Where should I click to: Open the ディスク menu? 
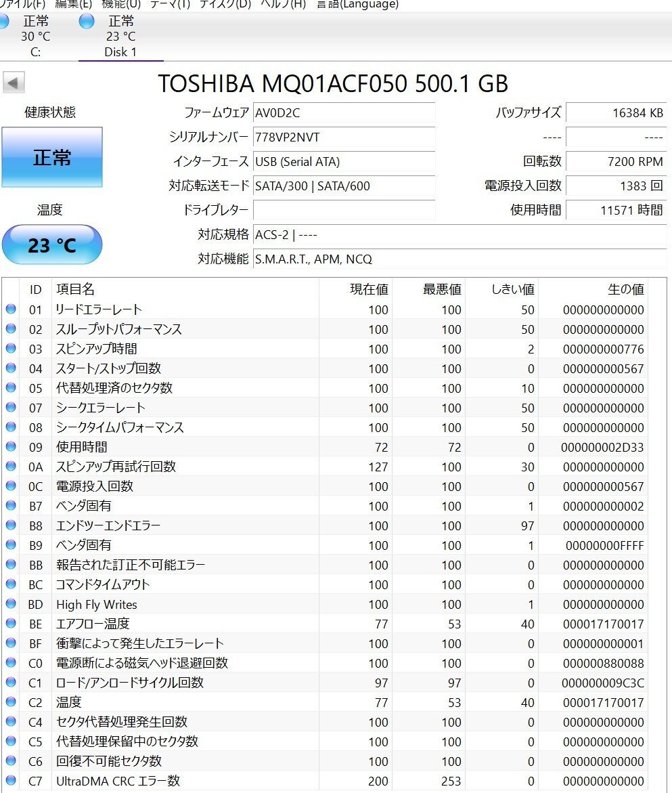(x=225, y=4)
